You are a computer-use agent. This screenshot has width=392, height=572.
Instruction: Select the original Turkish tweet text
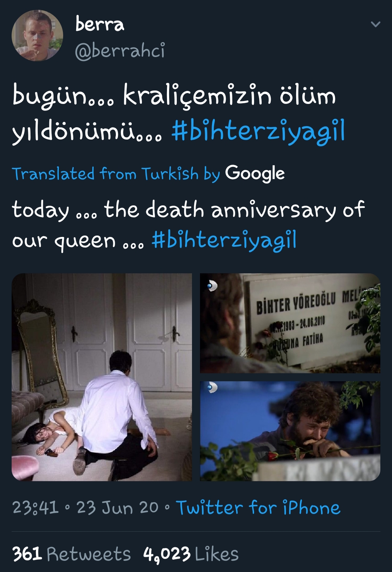pos(179,114)
